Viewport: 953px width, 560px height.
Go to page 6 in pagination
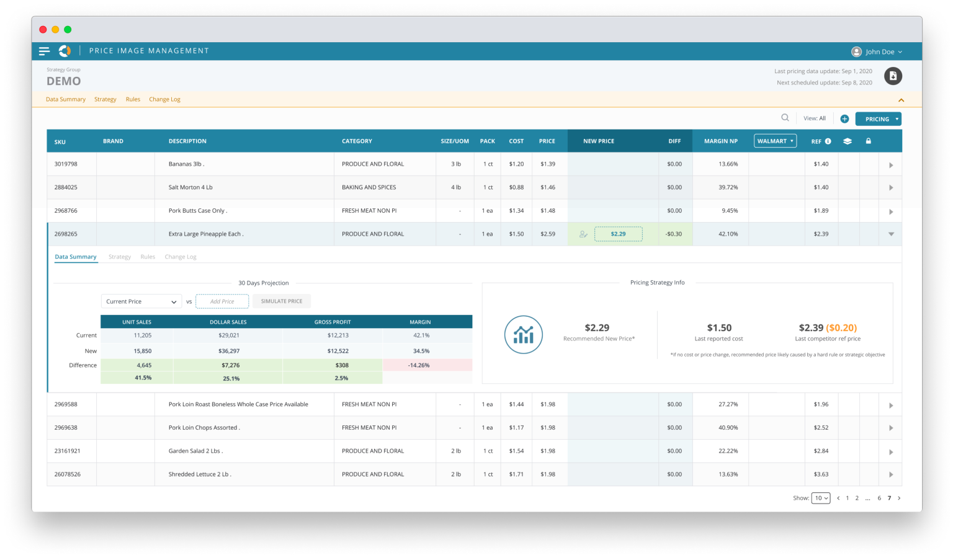pos(879,498)
